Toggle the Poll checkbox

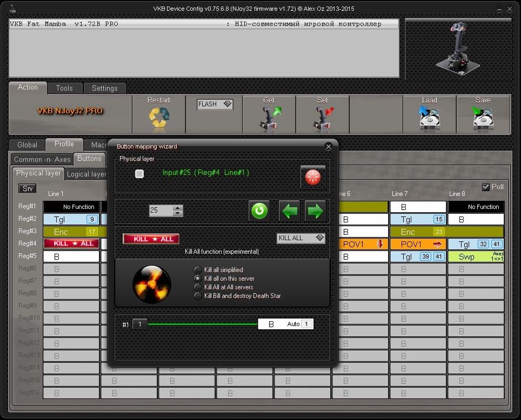tap(485, 187)
